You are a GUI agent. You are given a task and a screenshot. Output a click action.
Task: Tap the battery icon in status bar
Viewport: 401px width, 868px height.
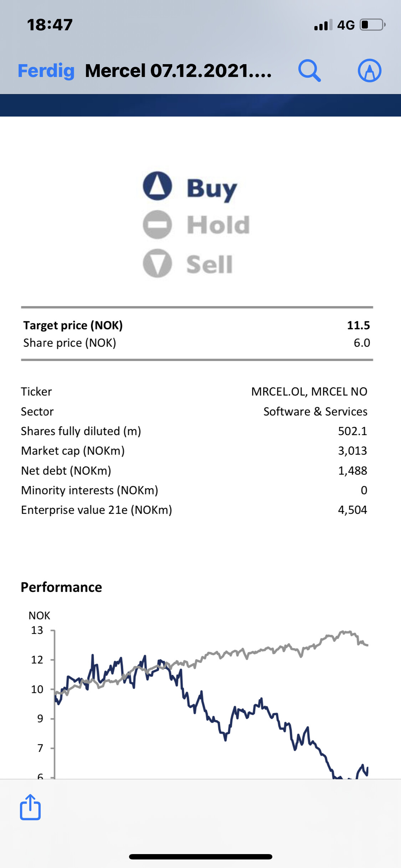point(372,25)
